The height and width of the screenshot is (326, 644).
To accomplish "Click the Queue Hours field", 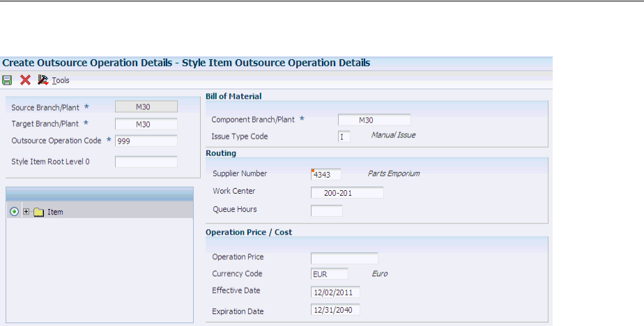I will [326, 210].
